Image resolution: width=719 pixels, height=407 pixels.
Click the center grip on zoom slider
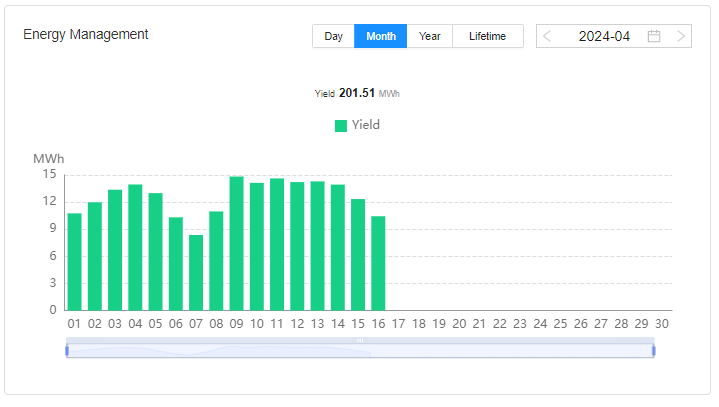tap(360, 341)
